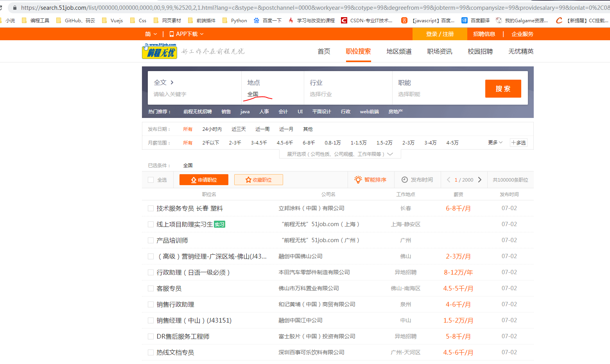Filter salary 1-1.5万
Viewport: 610px width, 364px height.
[359, 143]
